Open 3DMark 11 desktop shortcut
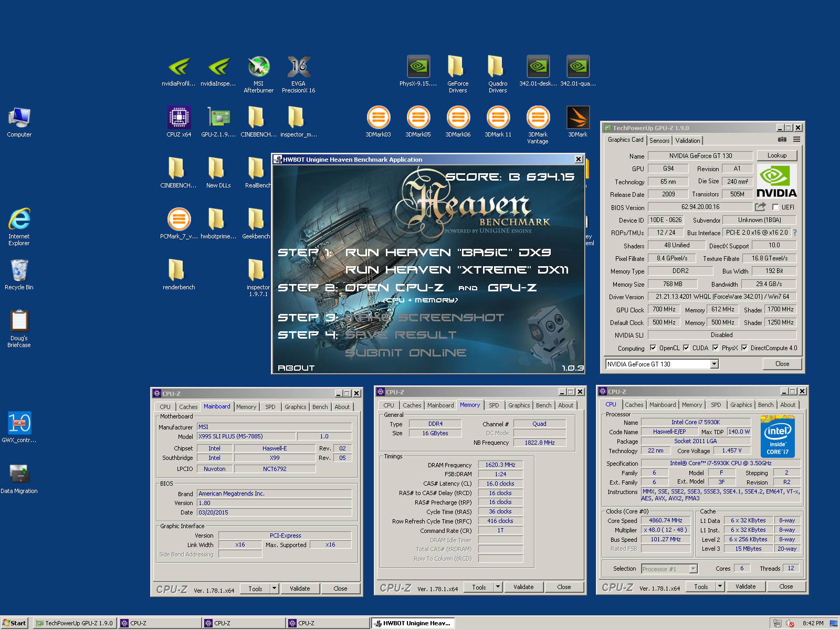This screenshot has height=630, width=840. click(498, 122)
